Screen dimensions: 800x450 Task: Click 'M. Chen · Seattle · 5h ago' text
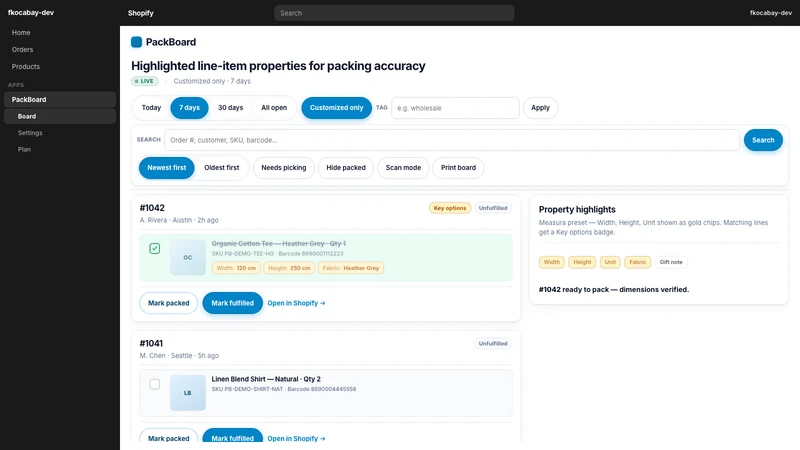point(179,356)
